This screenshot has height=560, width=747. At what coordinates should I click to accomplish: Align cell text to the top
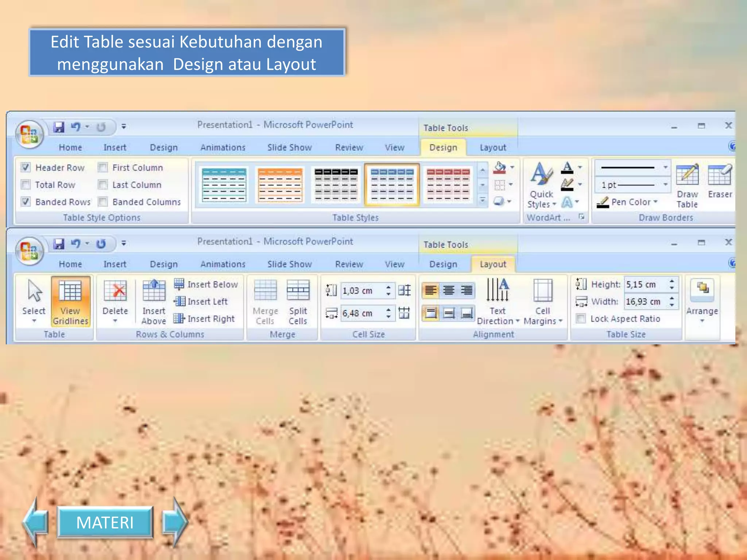pos(431,313)
